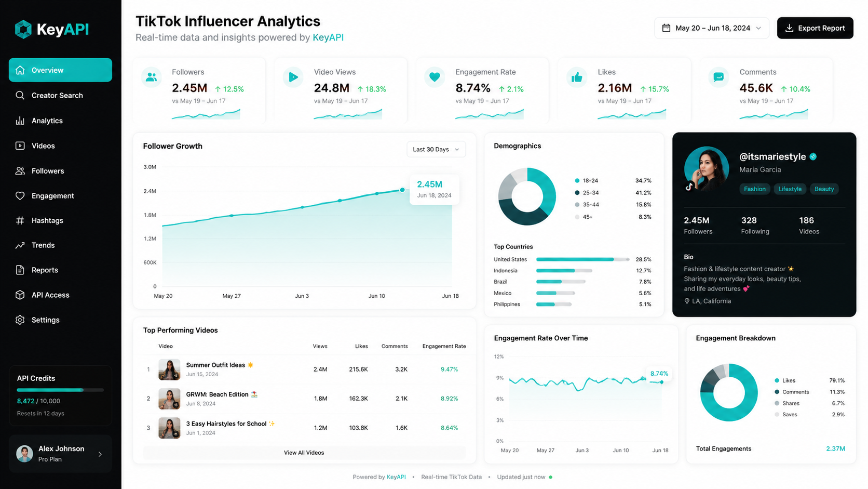Click Maria Garcia's profile photo

(x=707, y=169)
